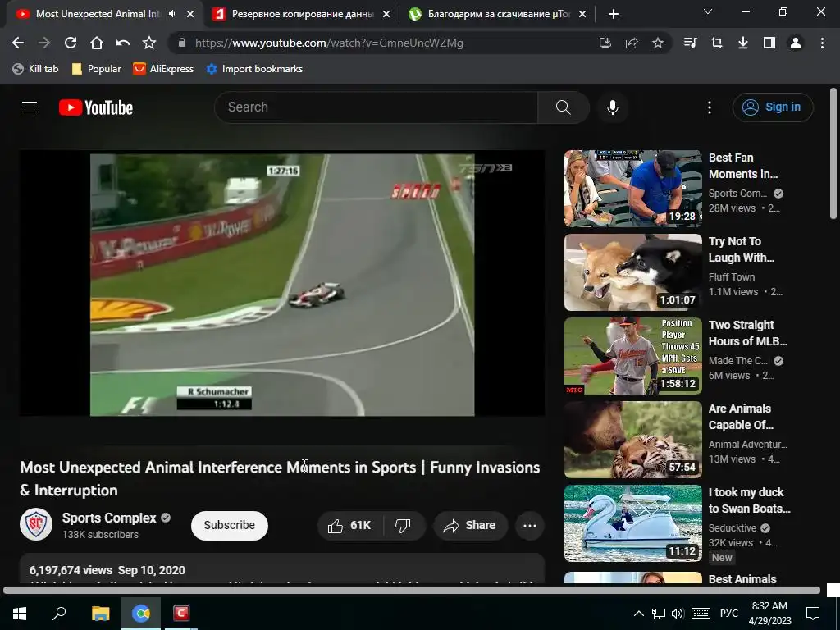Open the browser home page
Image resolution: width=840 pixels, height=630 pixels.
(x=97, y=43)
